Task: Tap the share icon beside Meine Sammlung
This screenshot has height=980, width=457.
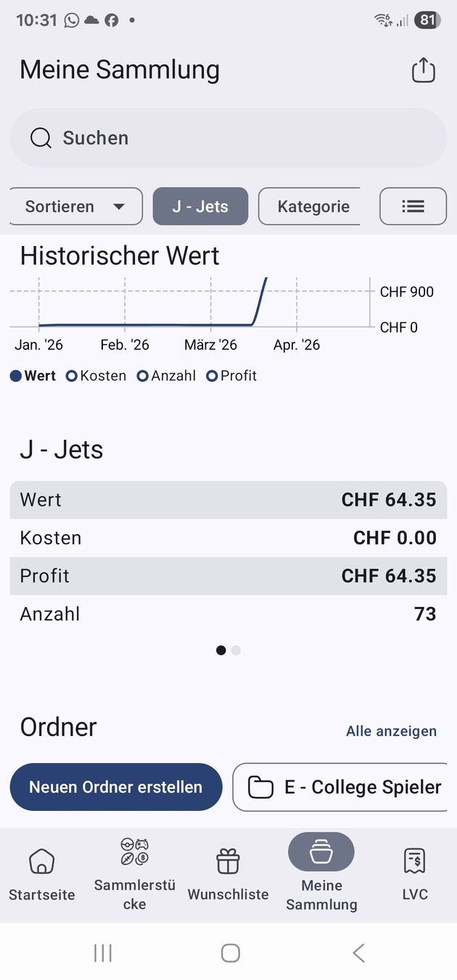Action: click(424, 70)
